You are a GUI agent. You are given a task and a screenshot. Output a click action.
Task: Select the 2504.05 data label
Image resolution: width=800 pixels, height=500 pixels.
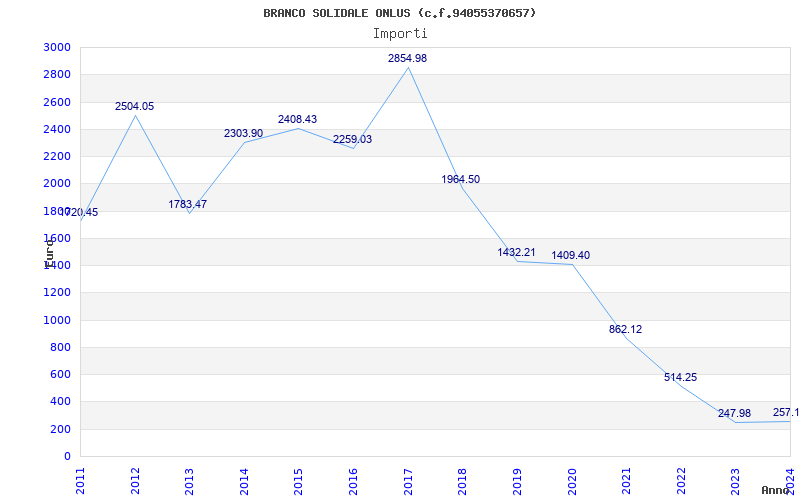(134, 106)
